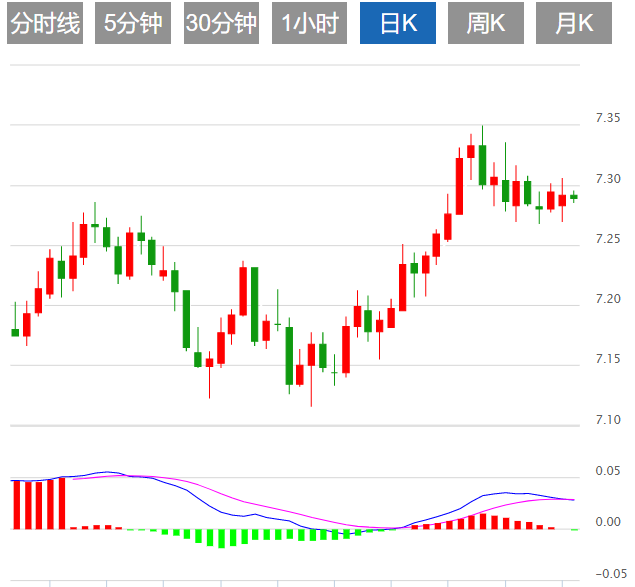Click the 0.05 MACD axis label

point(607,471)
